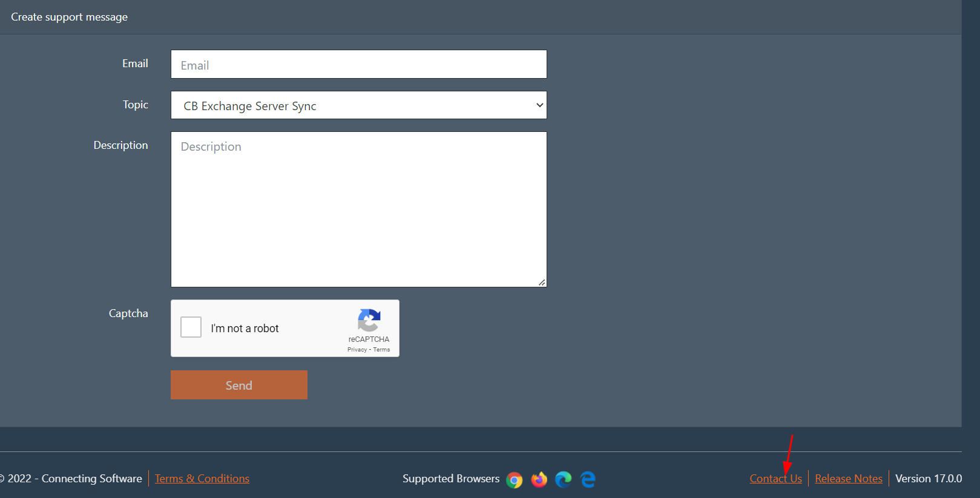Open the Release Notes link
The width and height of the screenshot is (980, 498).
tap(849, 479)
